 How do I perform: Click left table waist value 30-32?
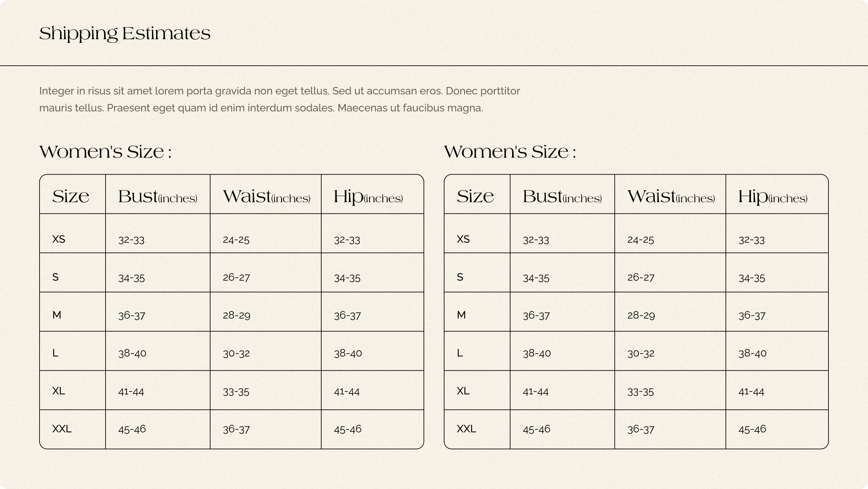[x=236, y=353]
